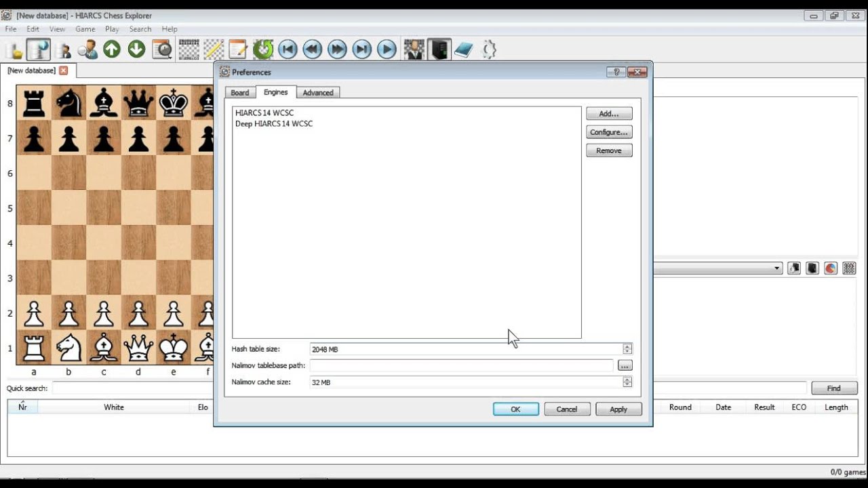Viewport: 868px width, 488px height.
Task: Close the [New database] tab
Action: [64, 70]
